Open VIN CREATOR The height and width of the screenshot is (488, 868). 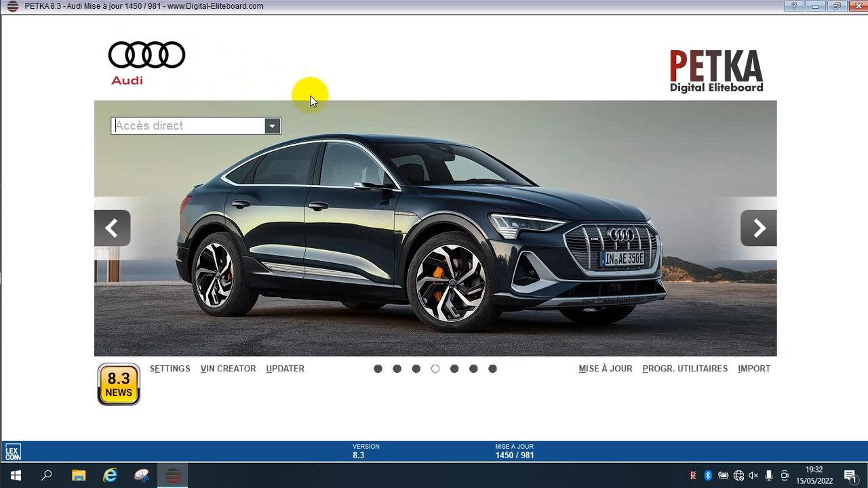click(x=228, y=369)
